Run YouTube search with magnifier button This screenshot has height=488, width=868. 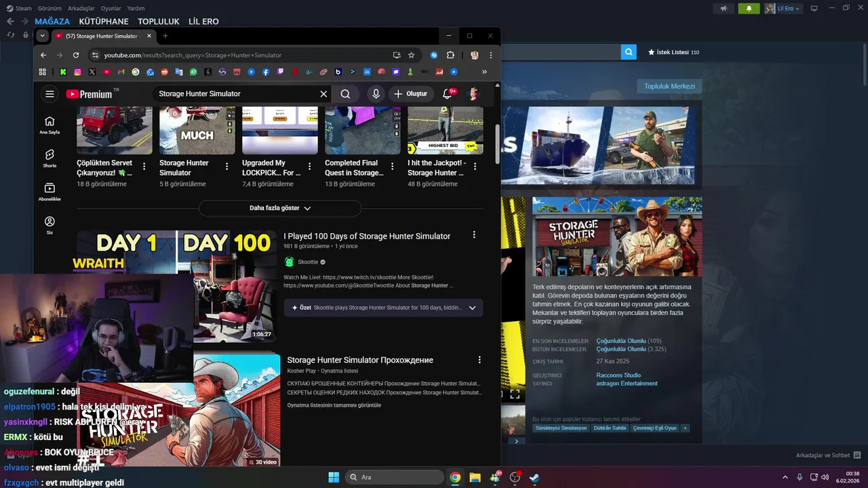pos(345,94)
